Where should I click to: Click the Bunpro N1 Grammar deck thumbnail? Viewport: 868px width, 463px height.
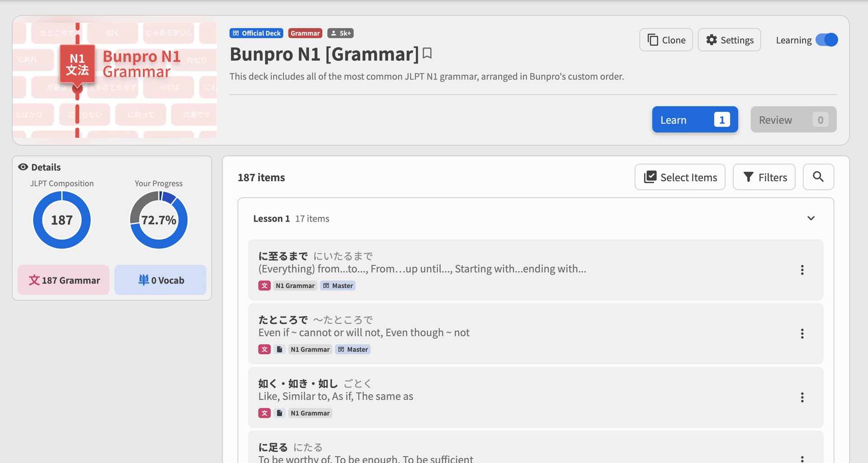pyautogui.click(x=115, y=80)
